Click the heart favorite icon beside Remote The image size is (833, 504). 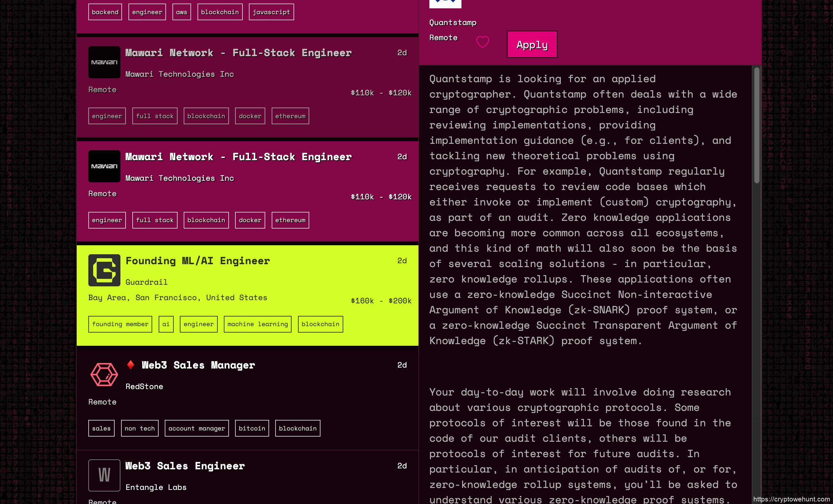coord(482,42)
